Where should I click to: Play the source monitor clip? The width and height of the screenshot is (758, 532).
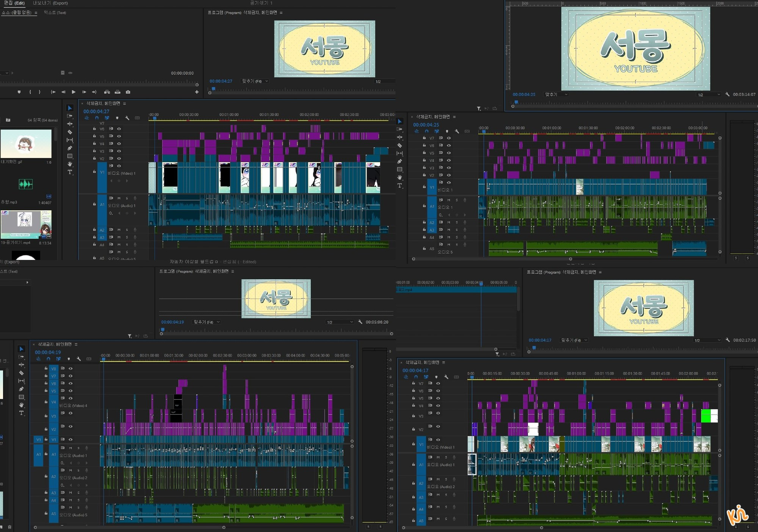pos(74,92)
